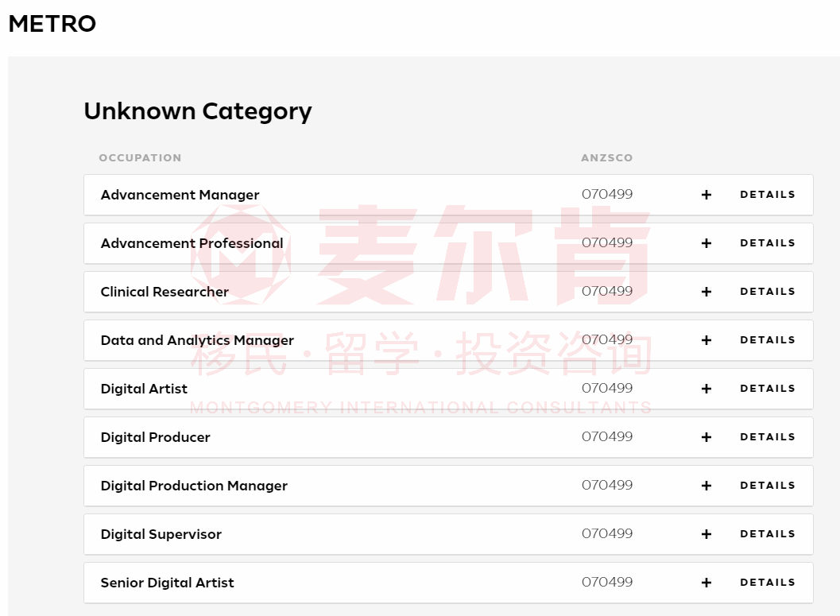Expand the Digital Producer row plus icon
840x616 pixels.
click(x=706, y=437)
